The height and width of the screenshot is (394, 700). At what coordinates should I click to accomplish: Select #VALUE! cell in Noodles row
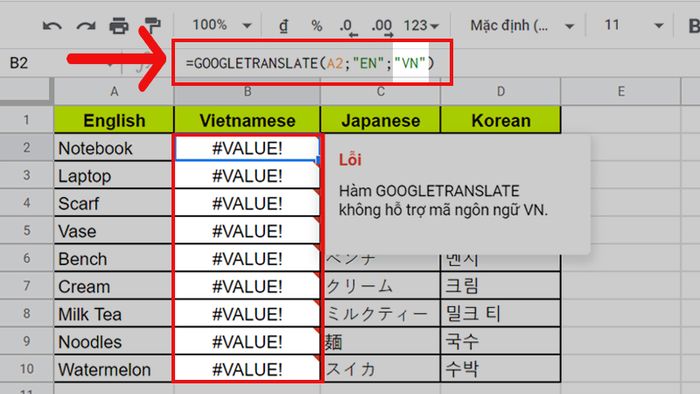(x=247, y=341)
